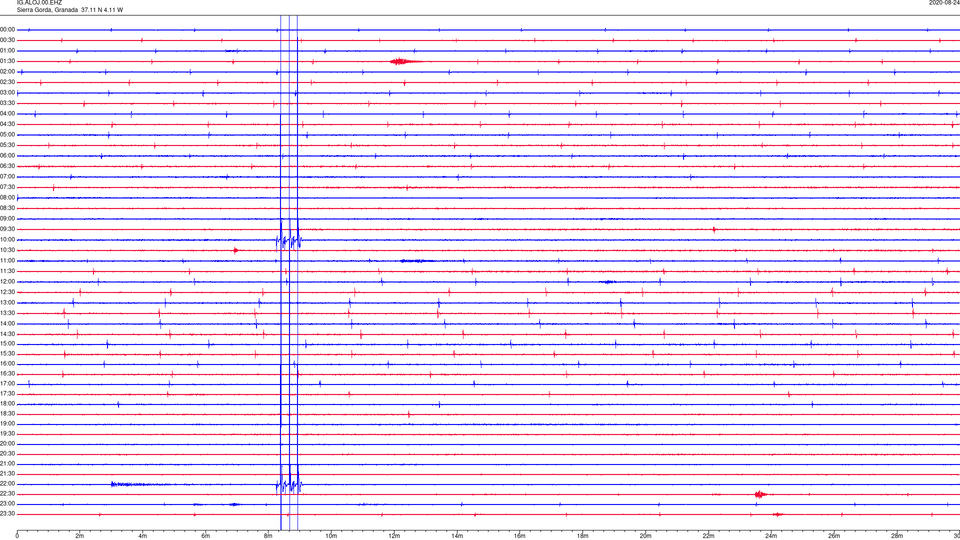This screenshot has height=540, width=960.
Task: Select the 07:00 trace time label
Action: [7, 176]
